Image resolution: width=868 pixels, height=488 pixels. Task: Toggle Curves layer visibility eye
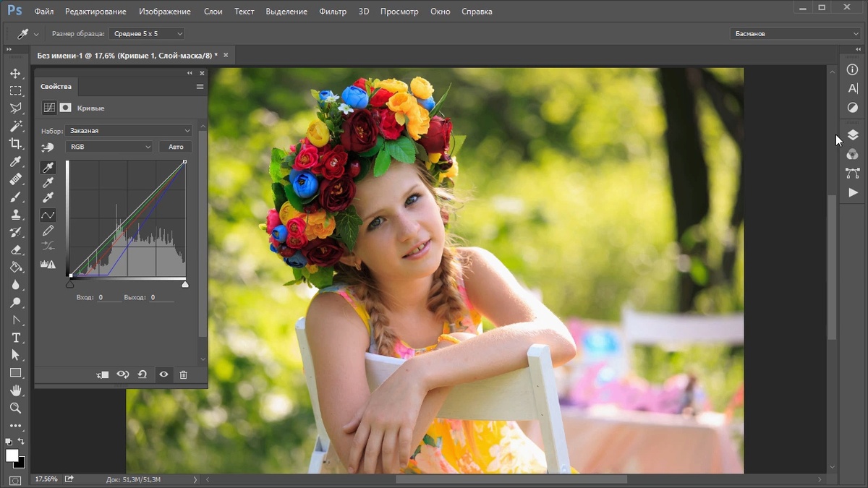tap(163, 374)
